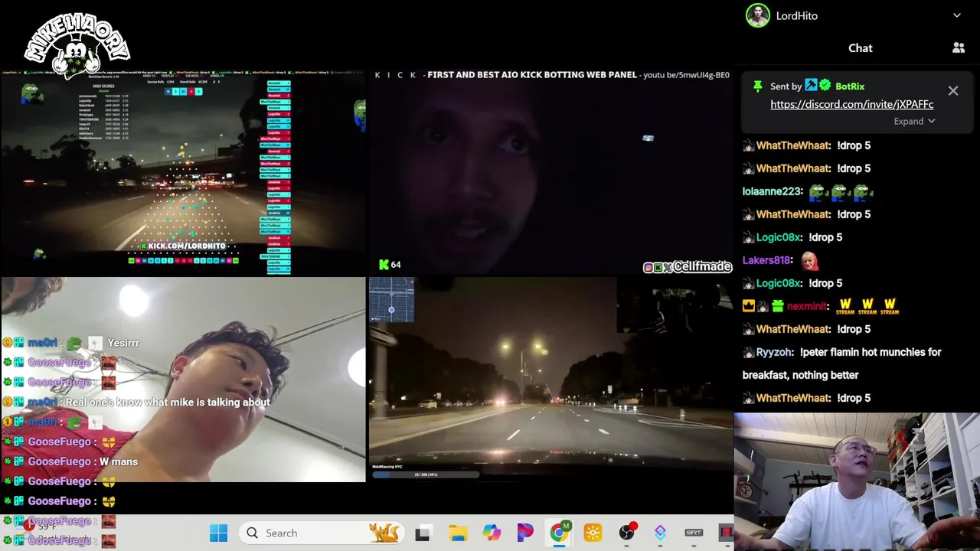Screen dimensions: 980x551
Task: Open Task View from the taskbar
Action: coord(423,533)
